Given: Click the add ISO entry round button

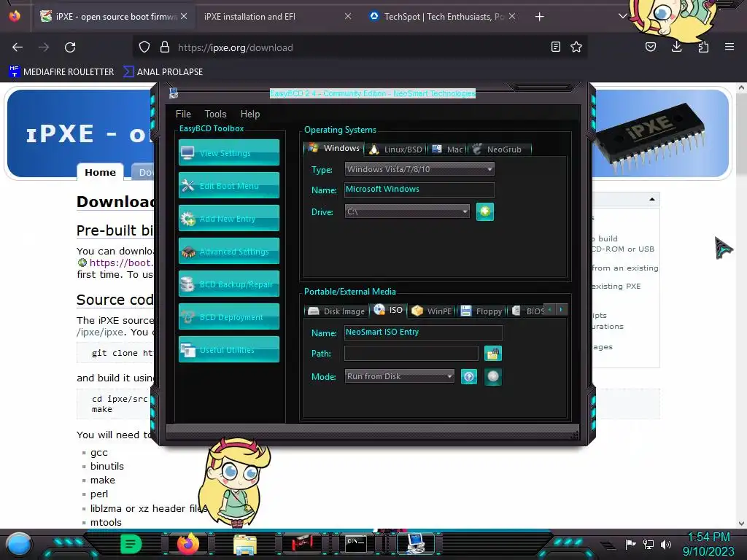Looking at the screenshot, I should [493, 377].
